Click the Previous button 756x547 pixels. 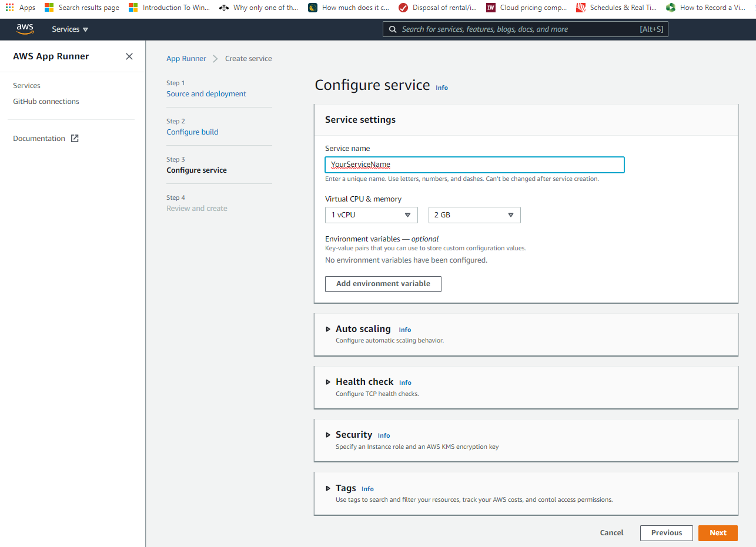click(x=667, y=533)
